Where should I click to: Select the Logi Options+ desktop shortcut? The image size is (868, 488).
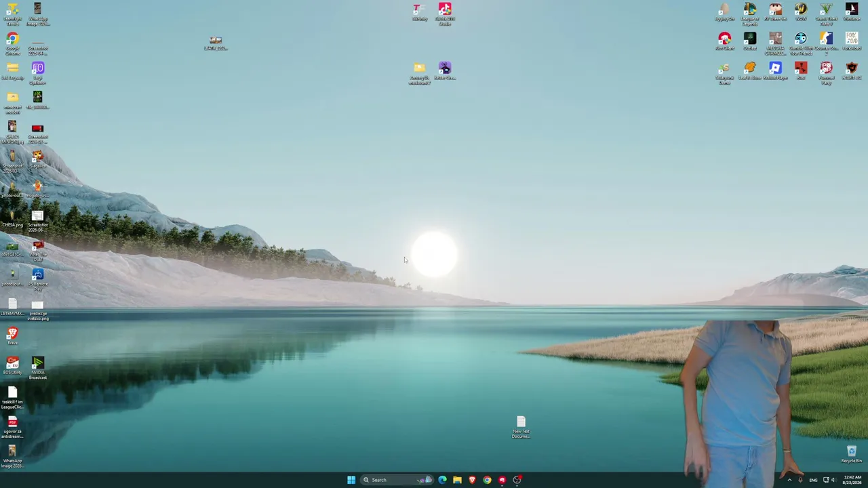37,73
